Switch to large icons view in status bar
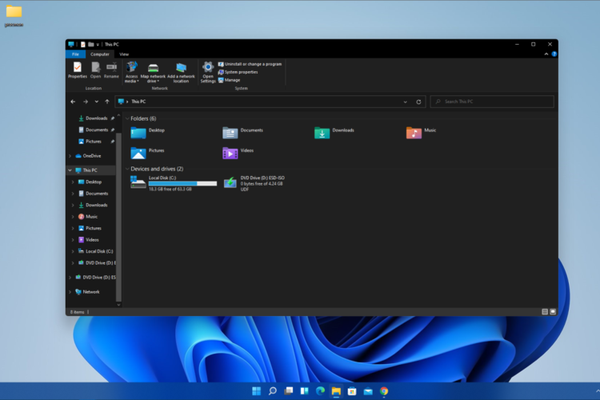This screenshot has height=400, width=600. click(x=552, y=312)
